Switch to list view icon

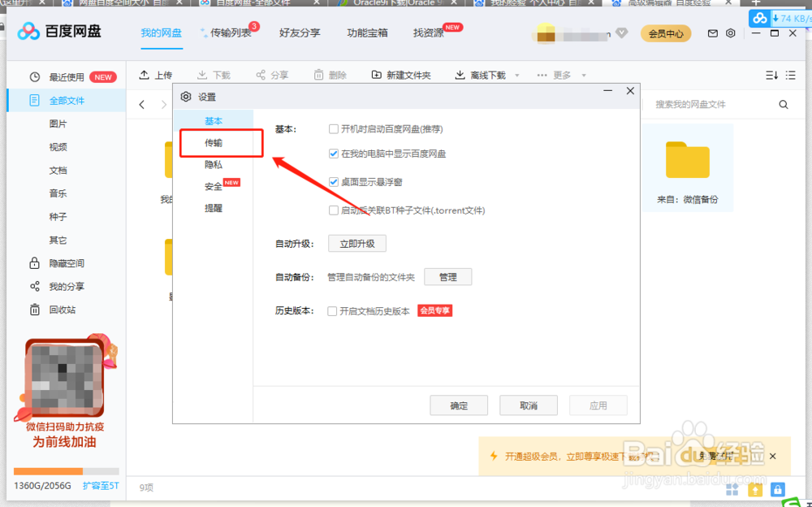[x=790, y=76]
